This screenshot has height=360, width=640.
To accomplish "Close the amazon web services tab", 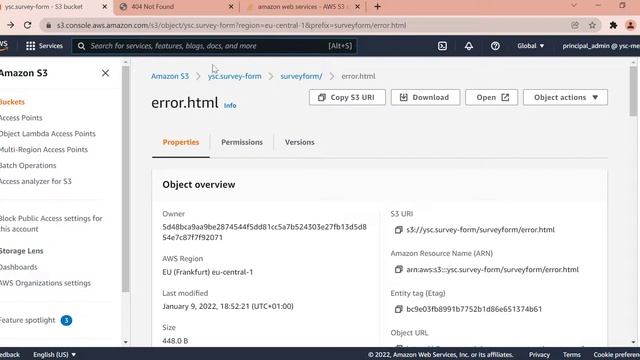I will (x=358, y=7).
